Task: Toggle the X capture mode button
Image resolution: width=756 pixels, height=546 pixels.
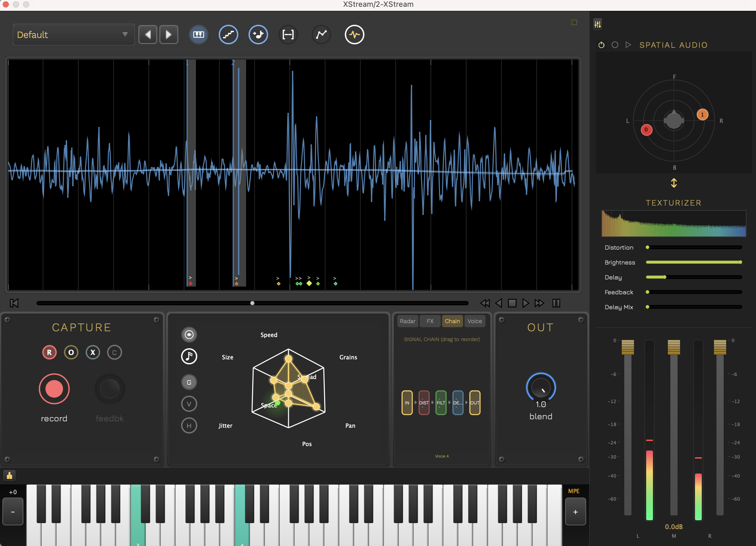Action: [x=93, y=352]
